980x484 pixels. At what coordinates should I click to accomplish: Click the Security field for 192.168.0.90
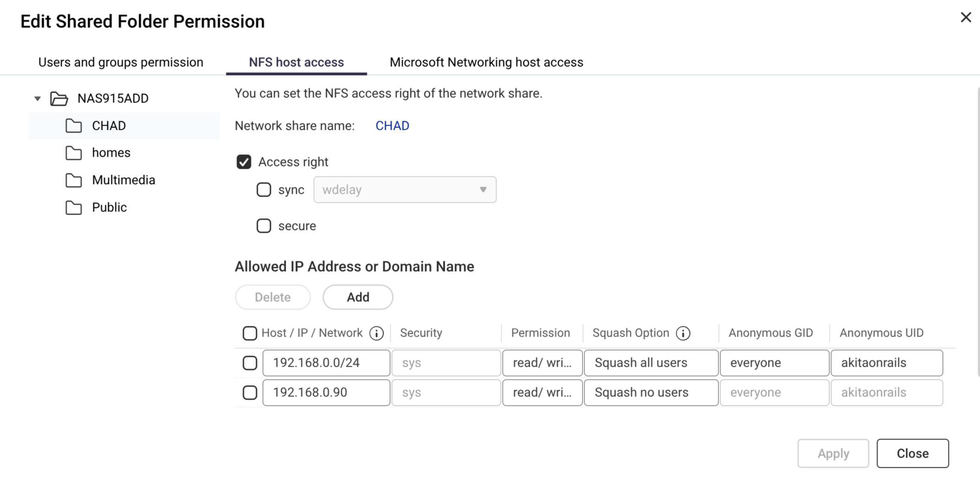[x=446, y=393]
